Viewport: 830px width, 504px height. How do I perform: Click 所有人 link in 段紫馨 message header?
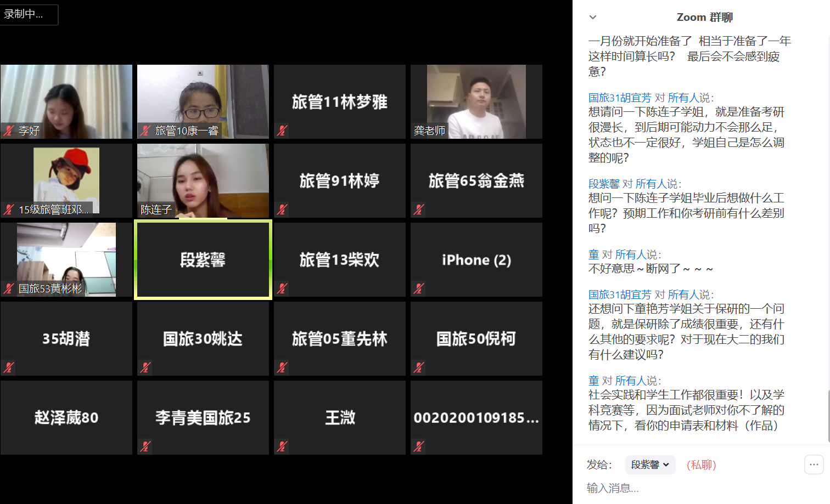coord(651,184)
